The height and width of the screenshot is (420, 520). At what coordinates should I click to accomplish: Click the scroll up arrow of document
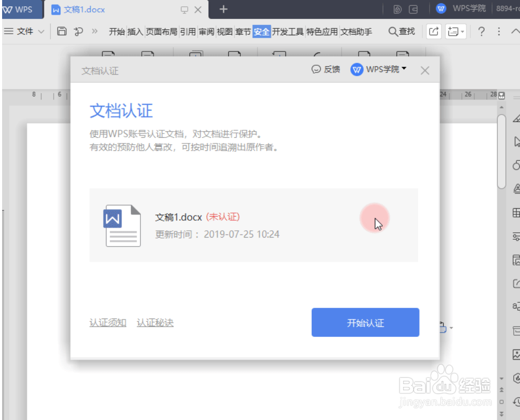(502, 107)
